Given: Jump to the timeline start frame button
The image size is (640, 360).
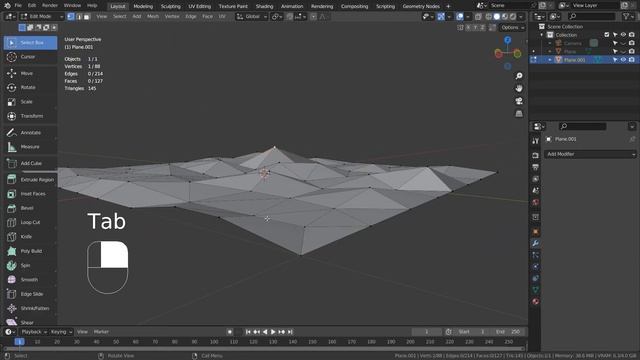Looking at the screenshot, I should [x=248, y=332].
